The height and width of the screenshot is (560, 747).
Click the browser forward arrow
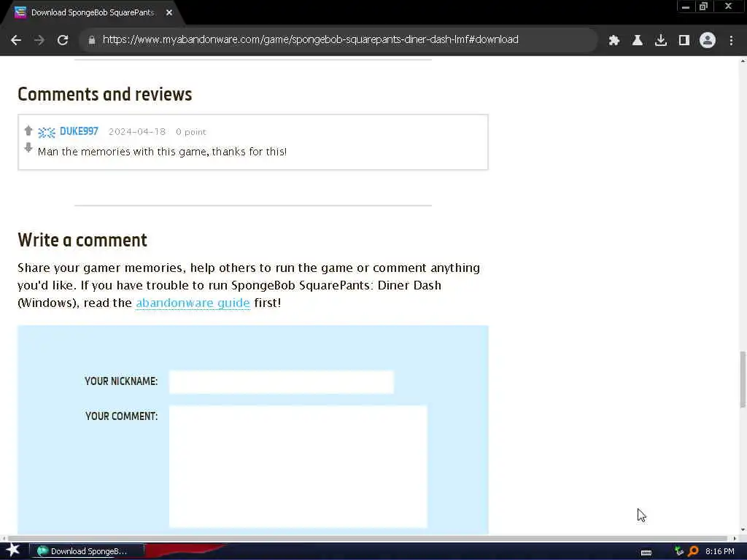pyautogui.click(x=39, y=40)
